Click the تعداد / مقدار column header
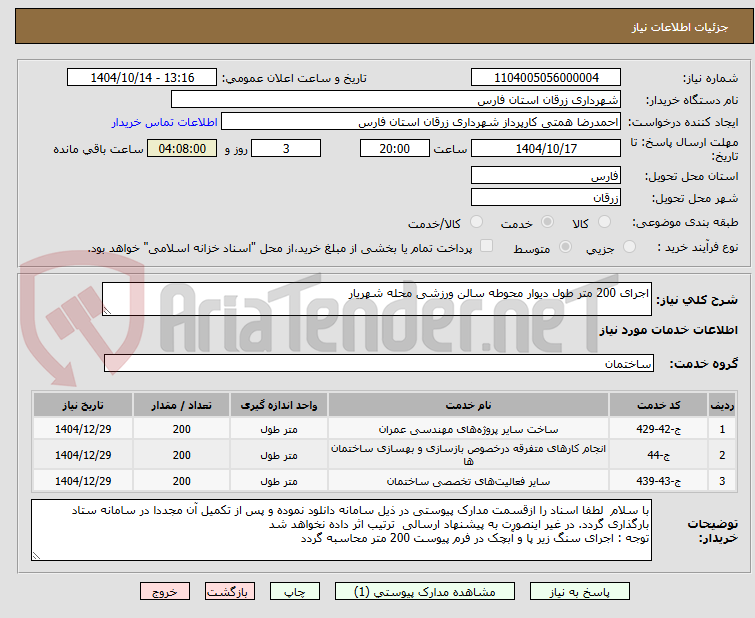The width and height of the screenshot is (755, 618). [182, 405]
